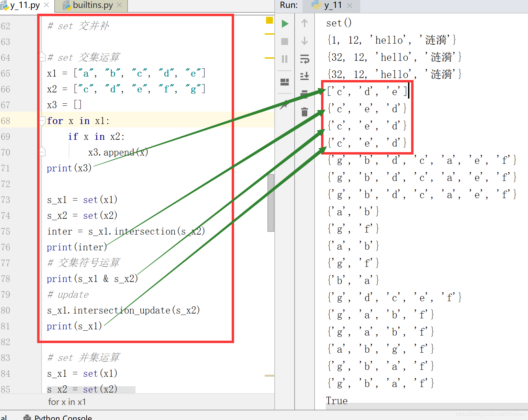Rerun the y_11 script
Screen dimensions: 528x420
point(285,23)
